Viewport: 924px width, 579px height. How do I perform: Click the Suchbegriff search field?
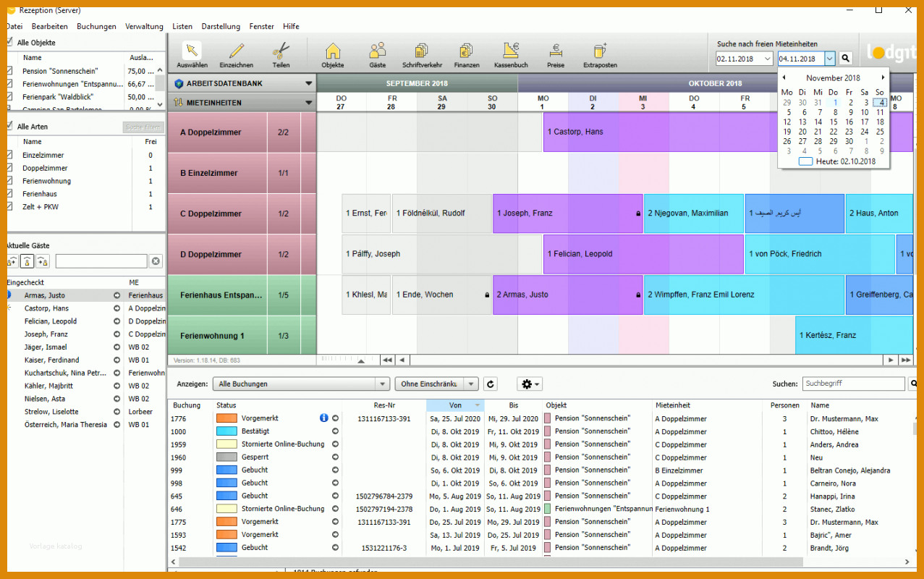pos(853,384)
